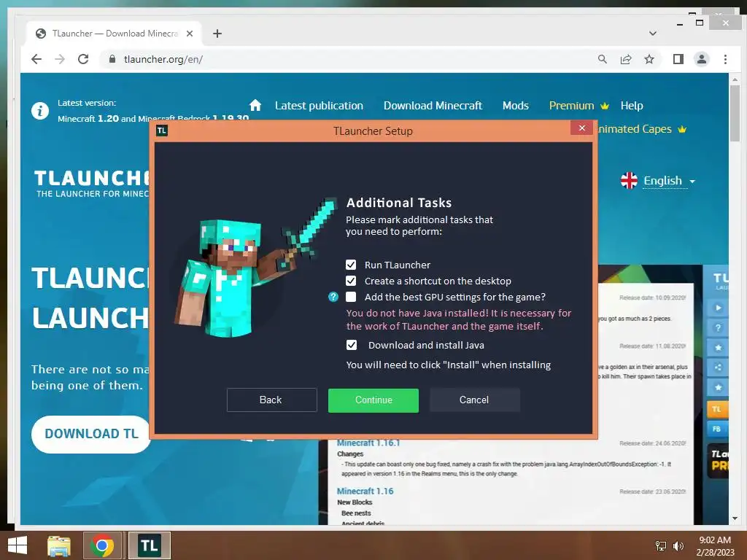This screenshot has width=747, height=560.
Task: Open a new Chrome tab
Action: pyautogui.click(x=217, y=34)
